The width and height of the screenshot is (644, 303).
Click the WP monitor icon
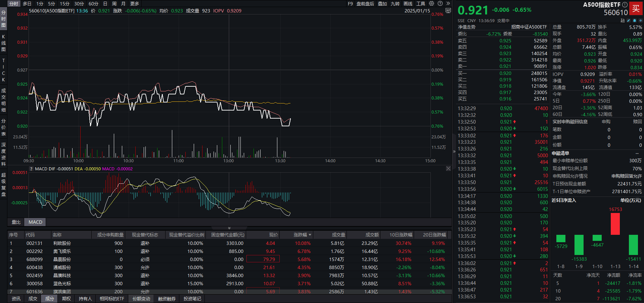[448, 10]
